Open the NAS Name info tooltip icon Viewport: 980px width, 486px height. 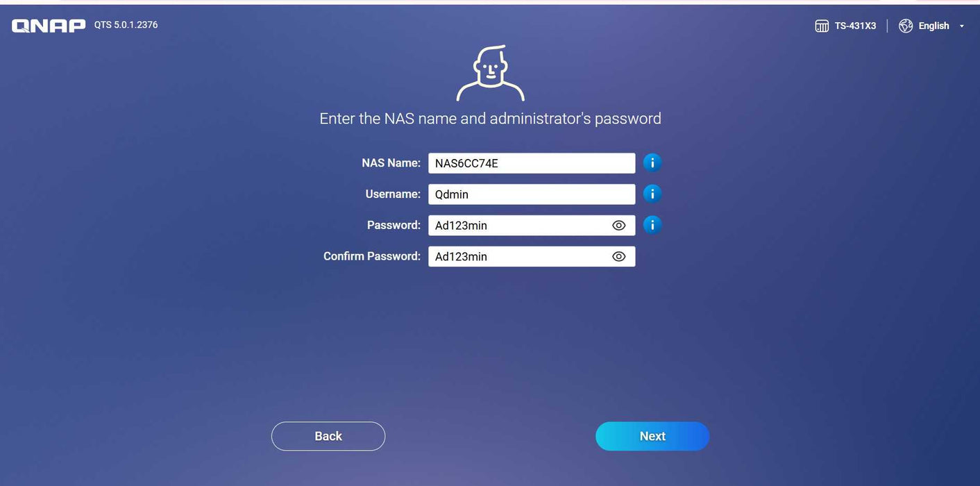point(652,162)
